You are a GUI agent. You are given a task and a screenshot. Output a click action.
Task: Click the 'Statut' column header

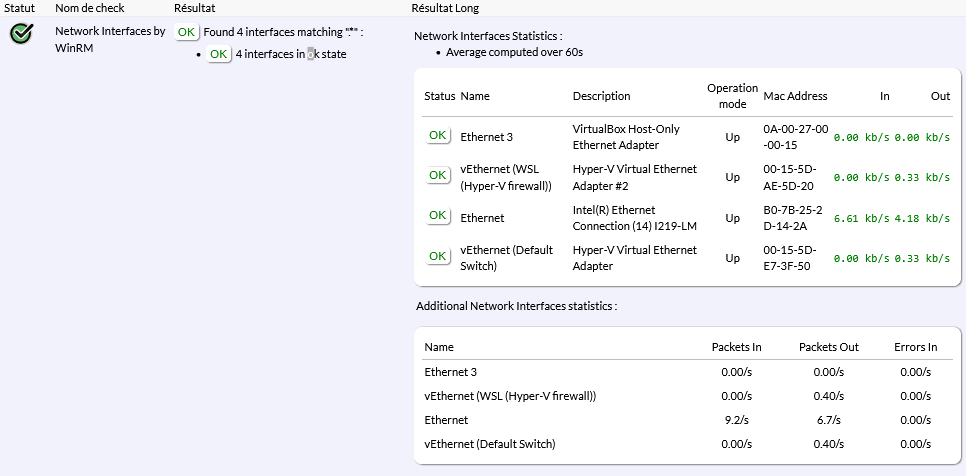[x=20, y=8]
